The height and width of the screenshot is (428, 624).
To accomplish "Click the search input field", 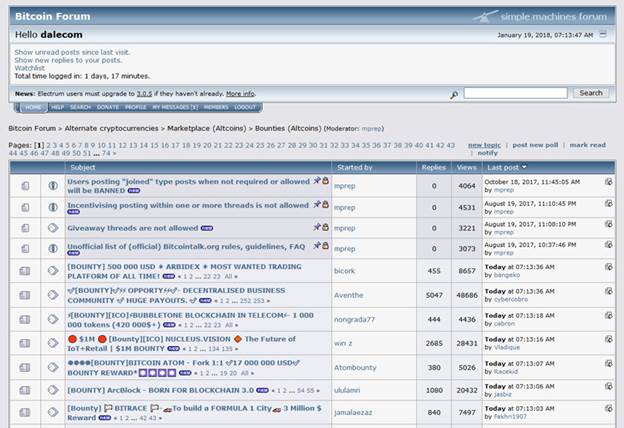I will click(515, 93).
